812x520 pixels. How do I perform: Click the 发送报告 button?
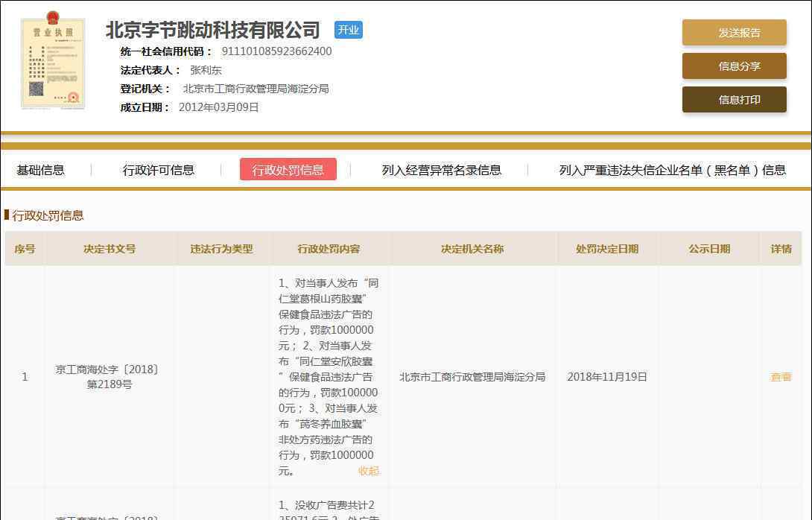(x=734, y=33)
